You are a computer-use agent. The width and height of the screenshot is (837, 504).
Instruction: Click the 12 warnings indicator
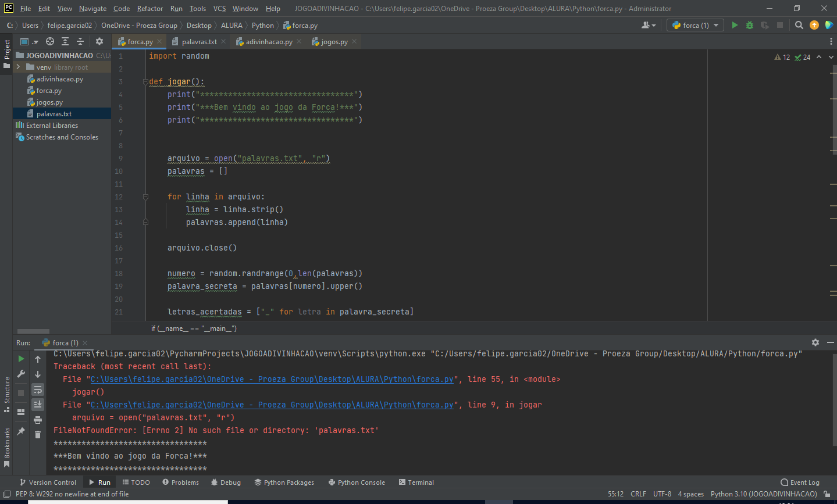pos(782,57)
